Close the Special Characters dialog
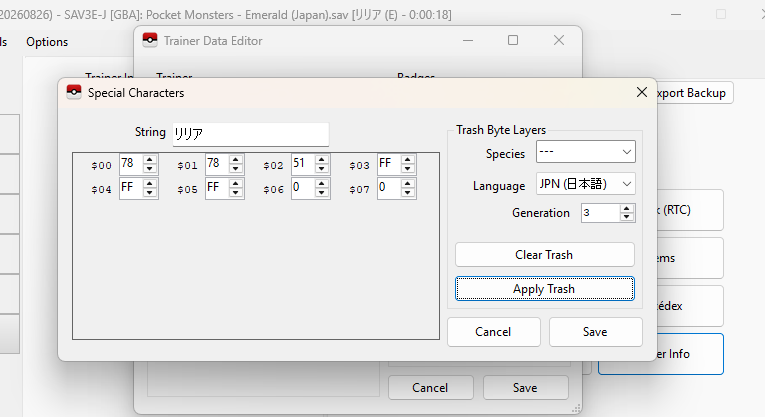This screenshot has height=417, width=765. coord(642,92)
